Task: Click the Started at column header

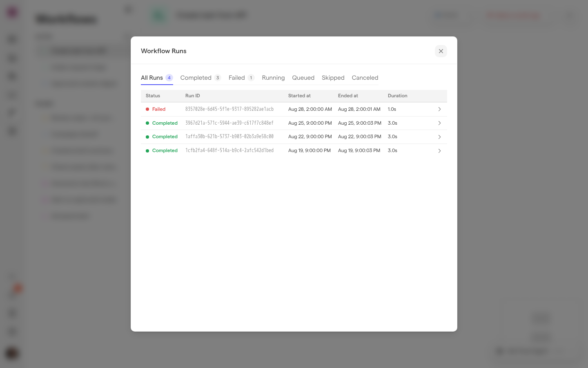Action: [x=299, y=96]
